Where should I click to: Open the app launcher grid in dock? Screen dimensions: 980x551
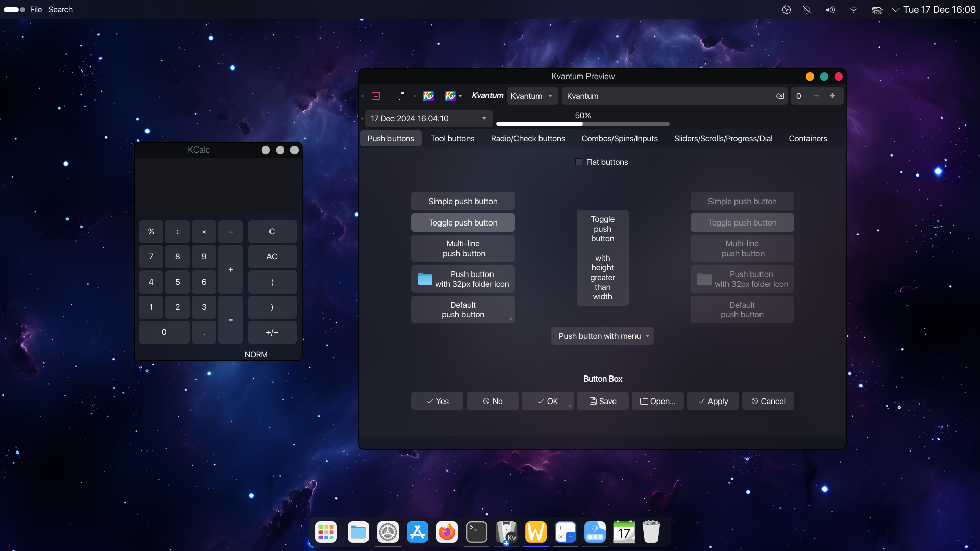coord(326,532)
